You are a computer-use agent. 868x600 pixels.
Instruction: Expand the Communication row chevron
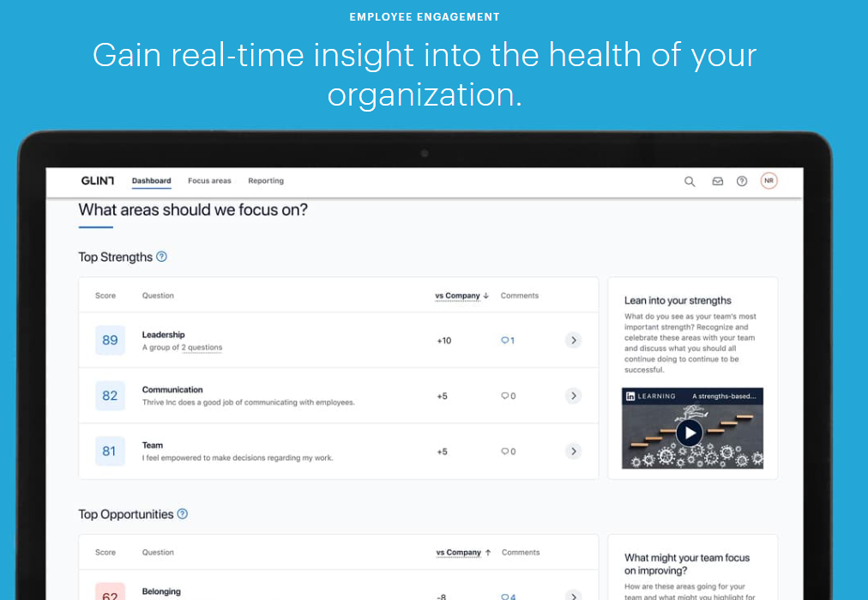(x=574, y=396)
